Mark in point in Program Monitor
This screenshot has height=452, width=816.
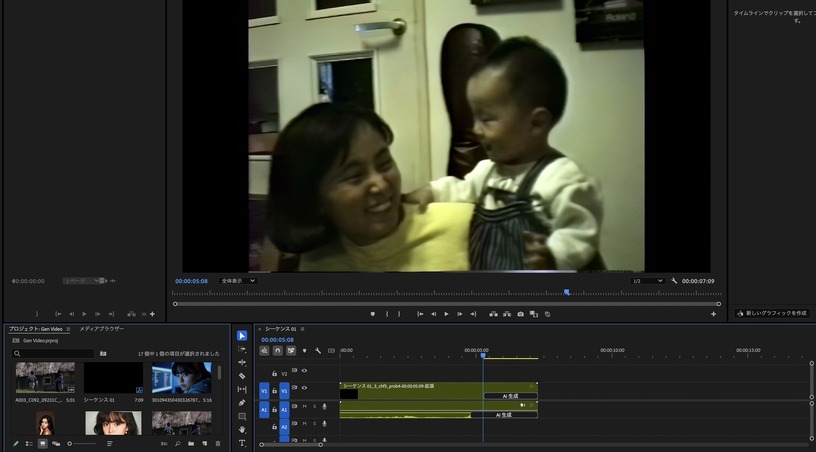click(387, 314)
